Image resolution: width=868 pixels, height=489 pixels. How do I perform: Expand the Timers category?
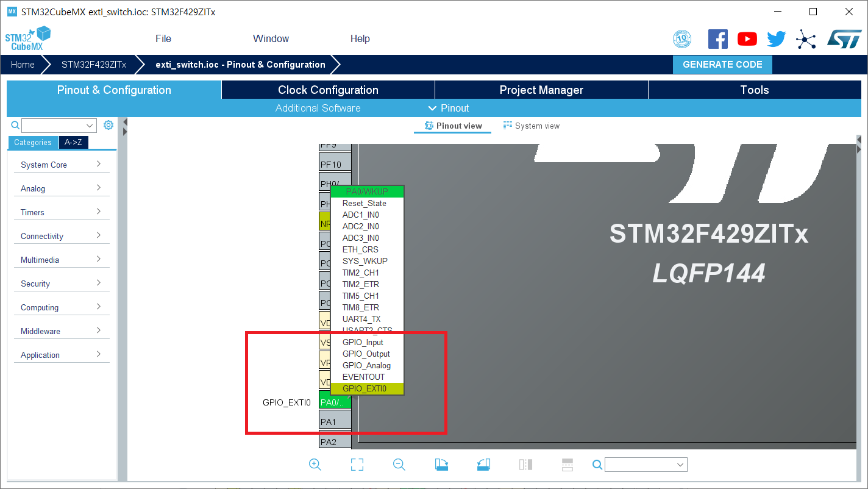coord(62,212)
